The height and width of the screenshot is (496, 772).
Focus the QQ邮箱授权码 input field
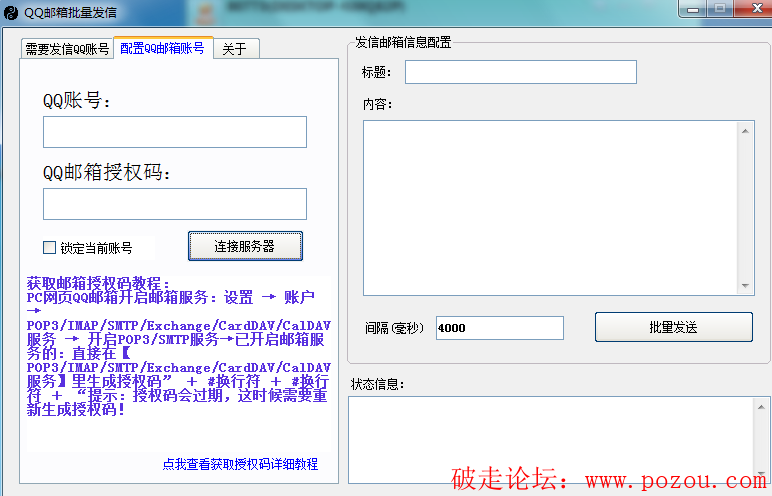tap(174, 204)
